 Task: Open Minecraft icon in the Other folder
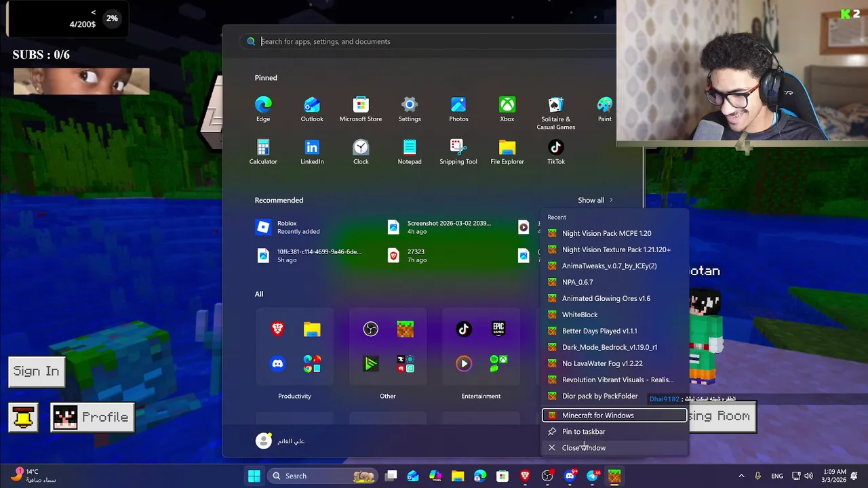coord(405,329)
